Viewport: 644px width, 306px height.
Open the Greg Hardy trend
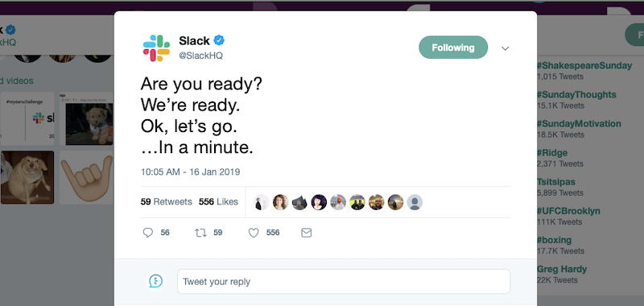click(x=562, y=270)
